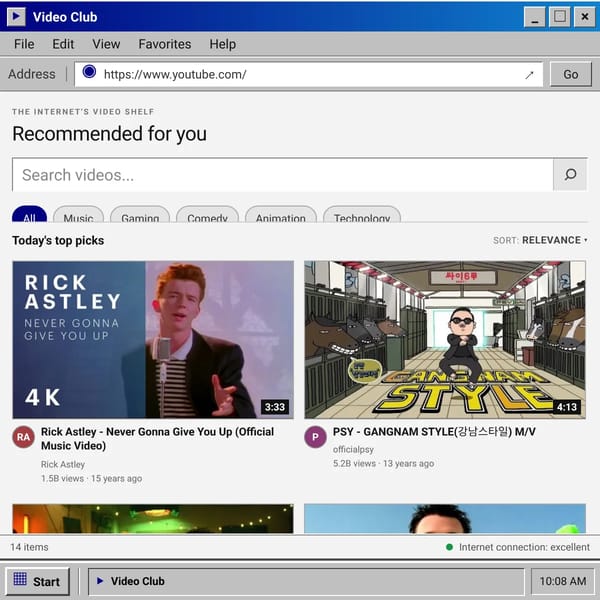Click the blue site icon in the address bar

pyautogui.click(x=89, y=72)
